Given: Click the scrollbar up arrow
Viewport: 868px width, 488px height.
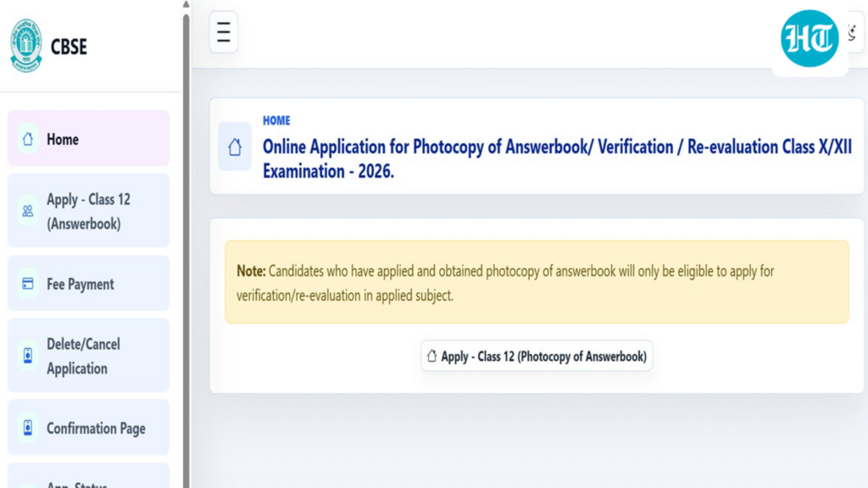Looking at the screenshot, I should [x=186, y=4].
